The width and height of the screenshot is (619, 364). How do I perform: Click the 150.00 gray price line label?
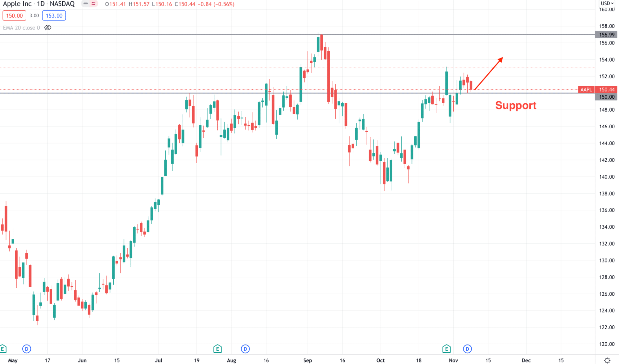[x=607, y=97]
